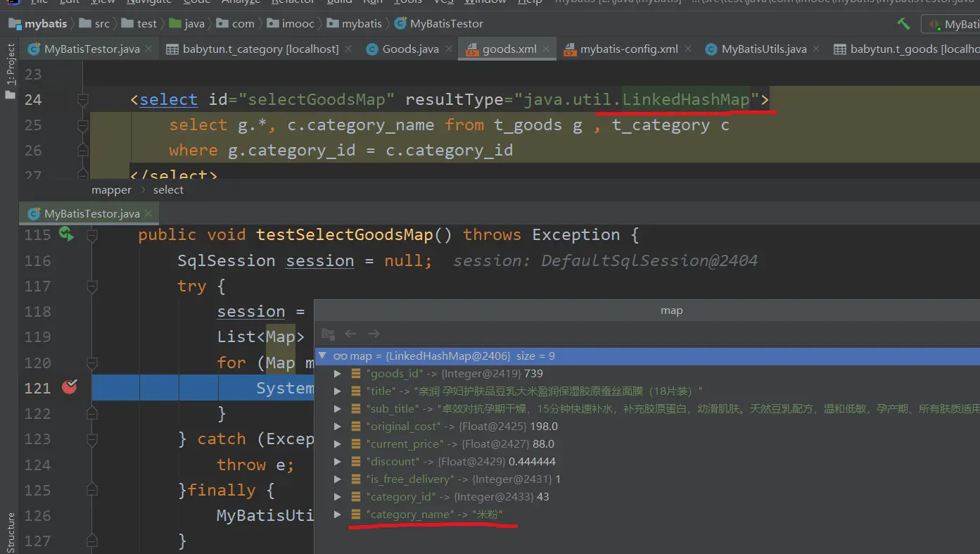The width and height of the screenshot is (980, 554).
Task: Click the 'mapper' XML breadcrumb
Action: coord(111,190)
